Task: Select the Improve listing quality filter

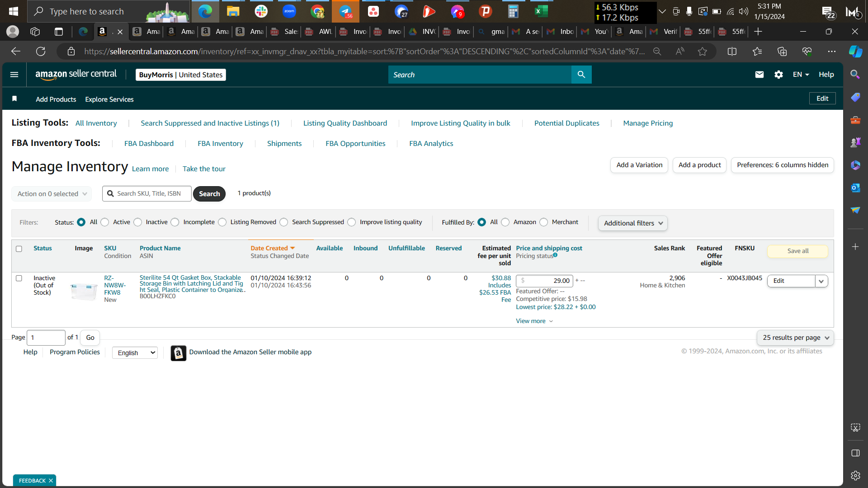Action: click(352, 222)
